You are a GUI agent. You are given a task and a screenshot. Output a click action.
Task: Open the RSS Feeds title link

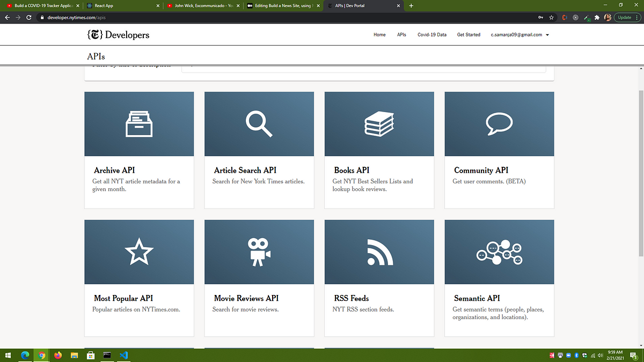point(352,298)
